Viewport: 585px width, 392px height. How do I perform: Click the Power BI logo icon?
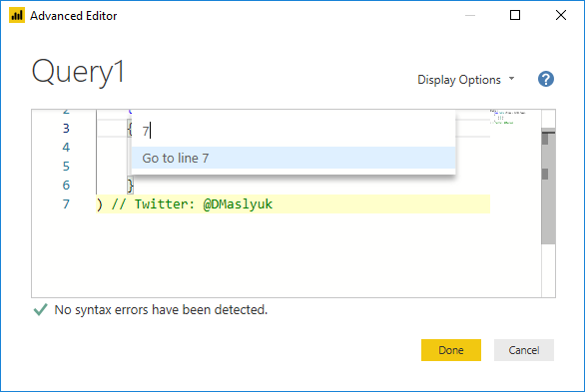[17, 15]
